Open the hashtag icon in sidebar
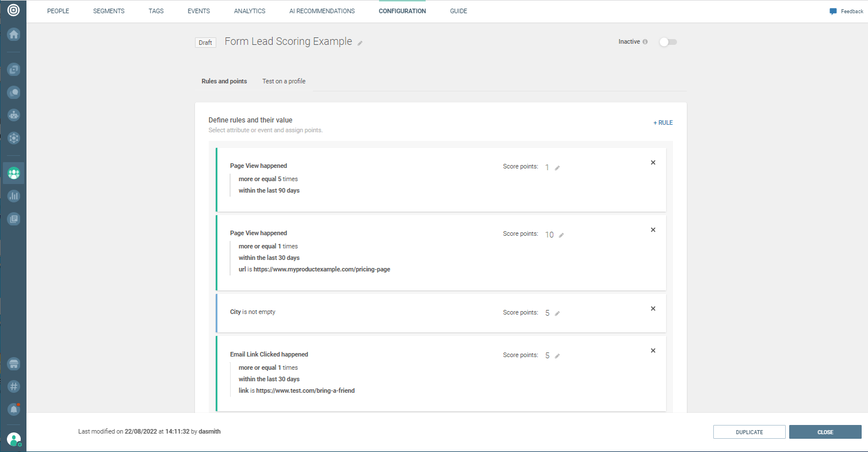Screen dimensions: 868x452 pyautogui.click(x=14, y=386)
